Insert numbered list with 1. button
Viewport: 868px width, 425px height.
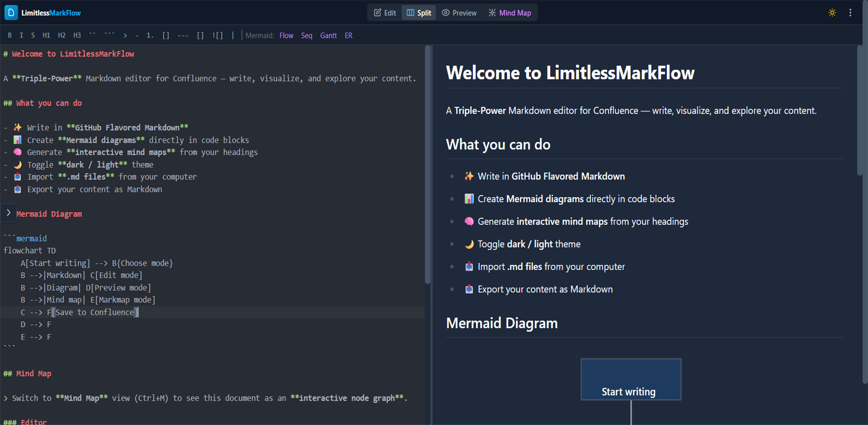(x=150, y=35)
